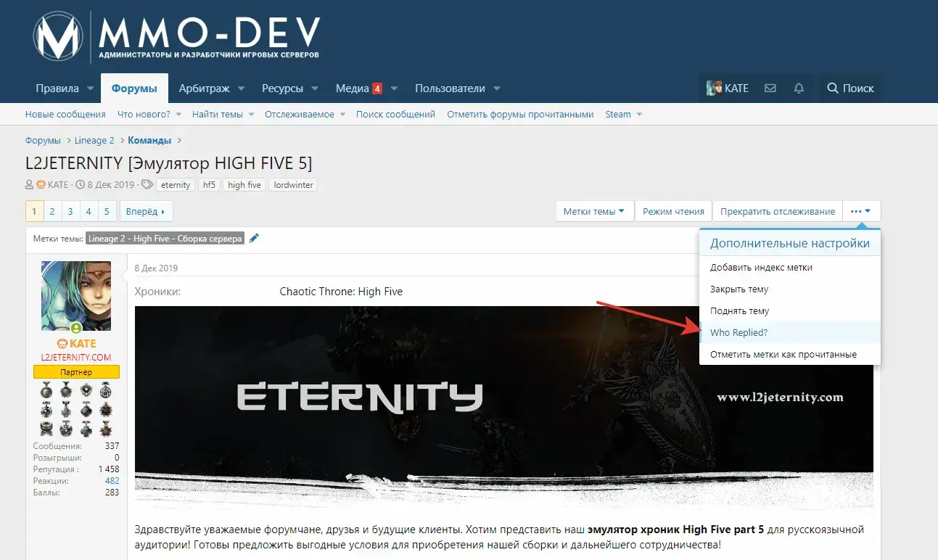Click the Вперёд next page button
The width and height of the screenshot is (938, 560).
[x=146, y=211]
